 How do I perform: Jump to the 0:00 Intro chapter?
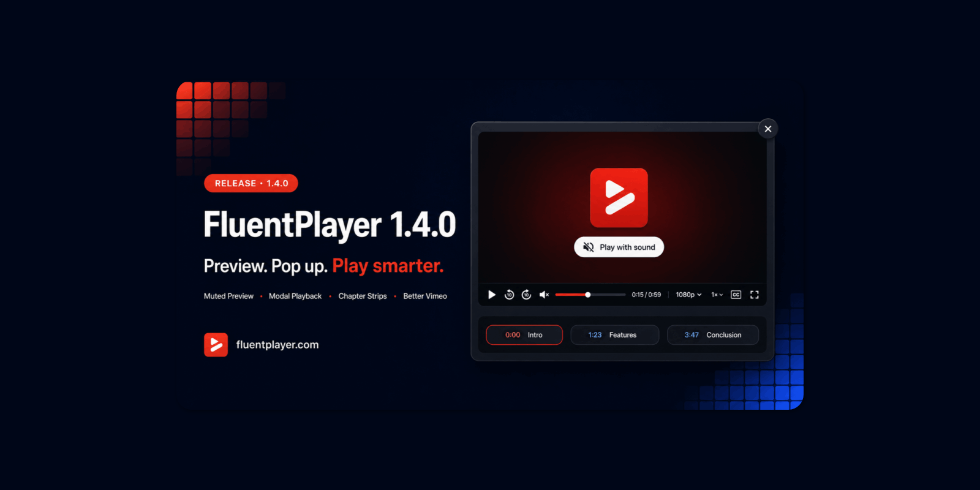point(524,335)
